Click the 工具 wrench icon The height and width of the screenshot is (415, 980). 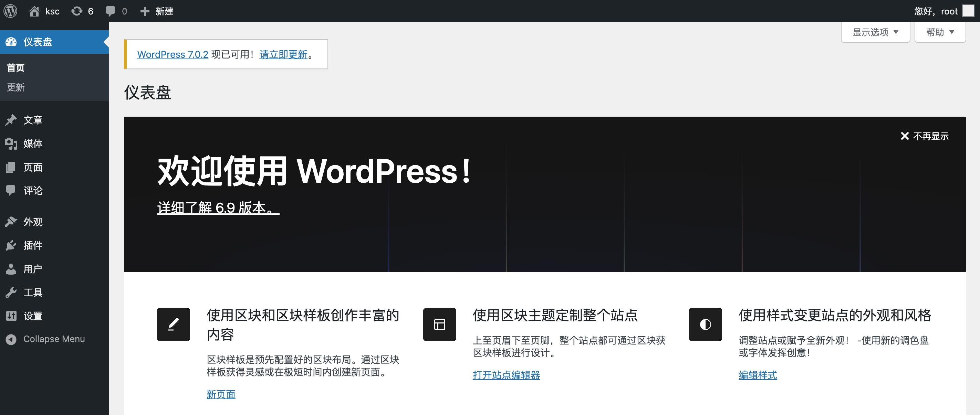[x=11, y=292]
